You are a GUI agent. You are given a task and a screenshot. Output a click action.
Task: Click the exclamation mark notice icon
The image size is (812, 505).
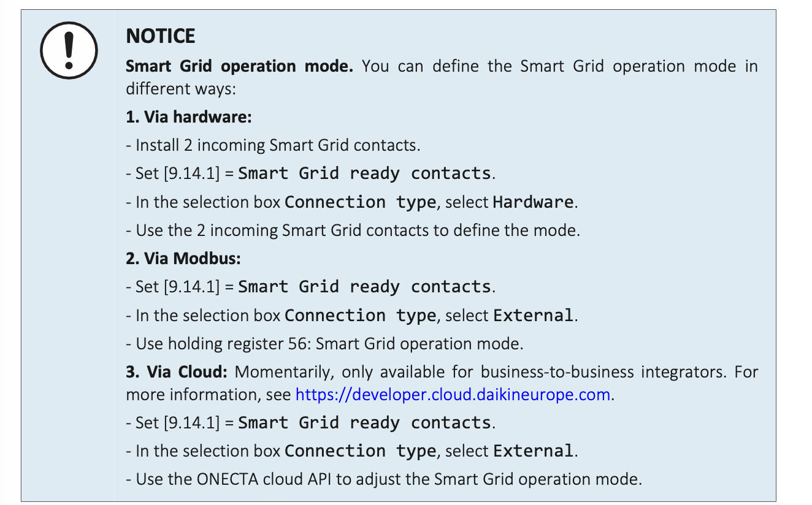coord(69,50)
